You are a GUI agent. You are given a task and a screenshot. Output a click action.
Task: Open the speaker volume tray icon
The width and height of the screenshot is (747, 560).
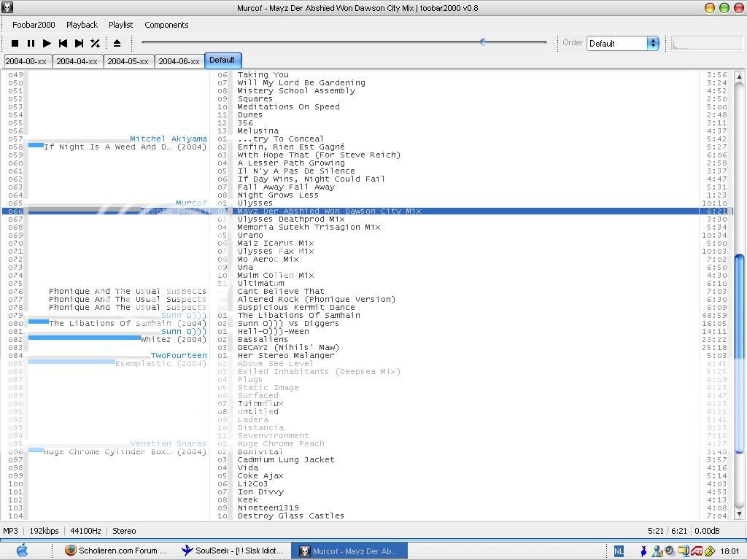(x=670, y=551)
